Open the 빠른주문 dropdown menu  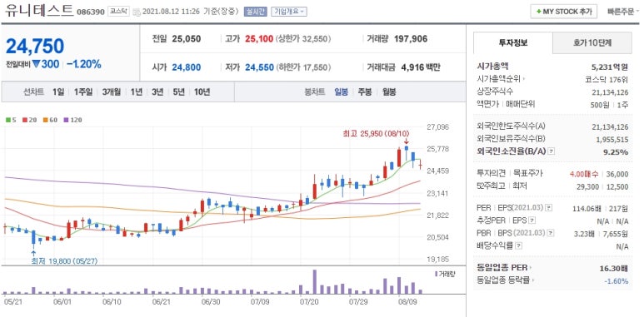(x=623, y=12)
